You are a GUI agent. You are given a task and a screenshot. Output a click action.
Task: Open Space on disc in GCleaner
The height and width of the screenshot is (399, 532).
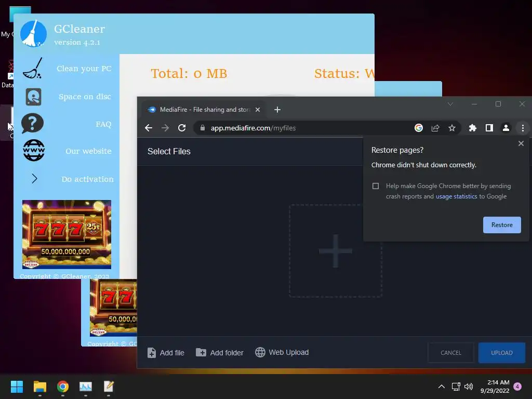pos(85,96)
